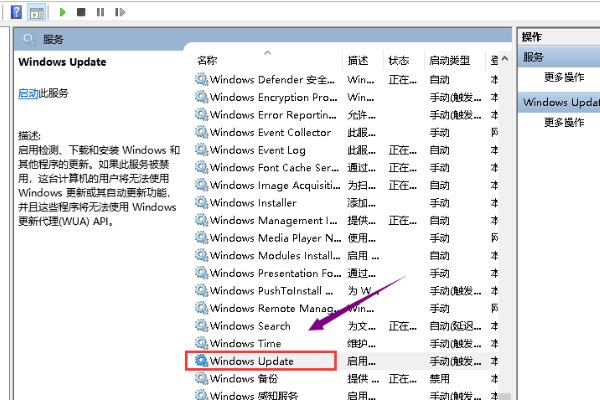Click 自动(延迟... startup type of Windows Search

point(455,326)
